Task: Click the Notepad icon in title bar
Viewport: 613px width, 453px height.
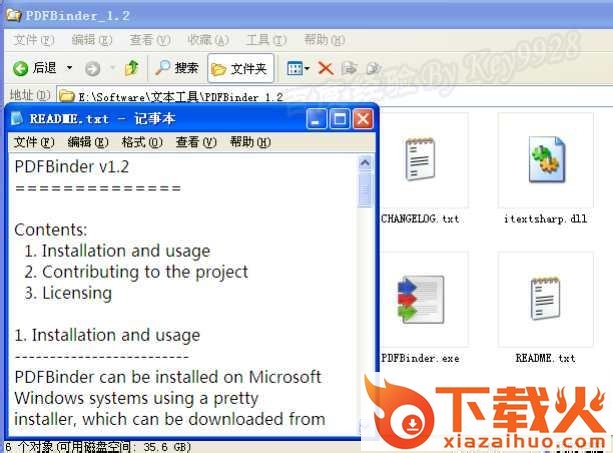Action: point(17,118)
